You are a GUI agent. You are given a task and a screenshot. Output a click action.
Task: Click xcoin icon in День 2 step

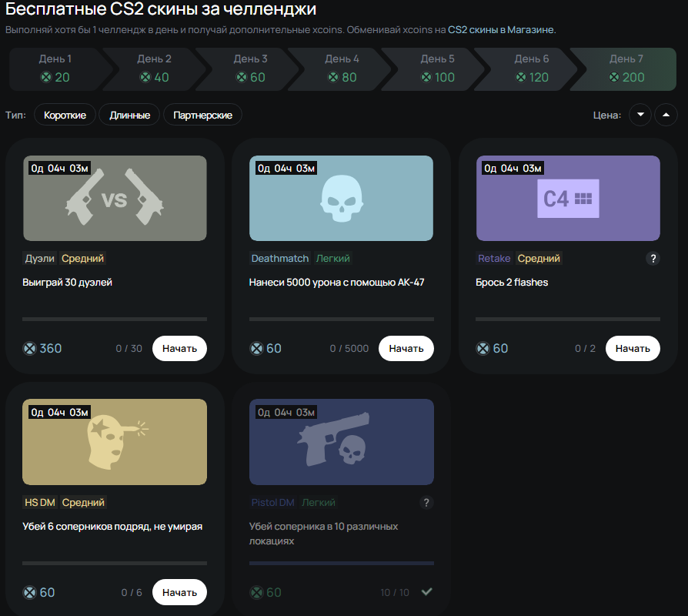(x=145, y=77)
